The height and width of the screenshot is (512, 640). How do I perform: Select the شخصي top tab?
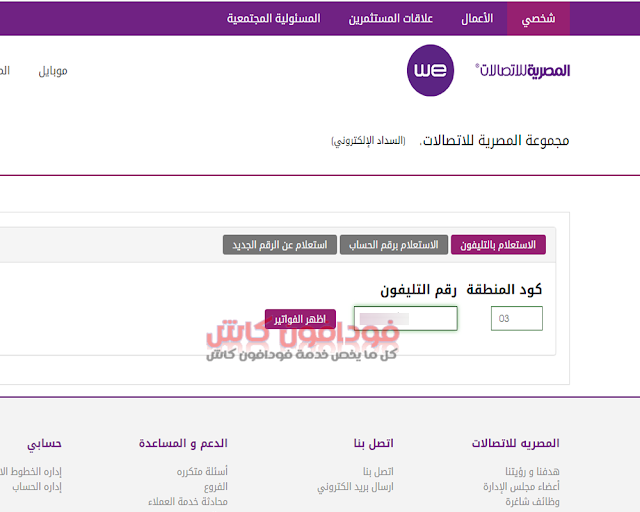538,18
